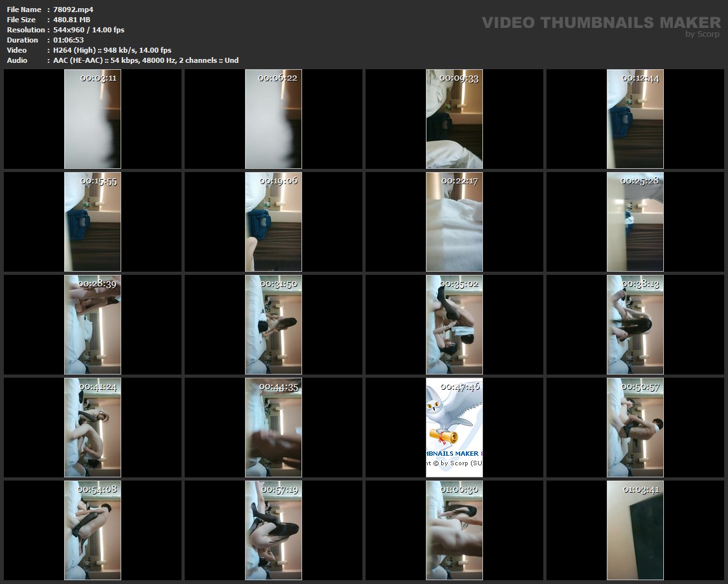The image size is (728, 584).
Task: Click the 00:44:35 timestamp label
Action: (x=279, y=387)
